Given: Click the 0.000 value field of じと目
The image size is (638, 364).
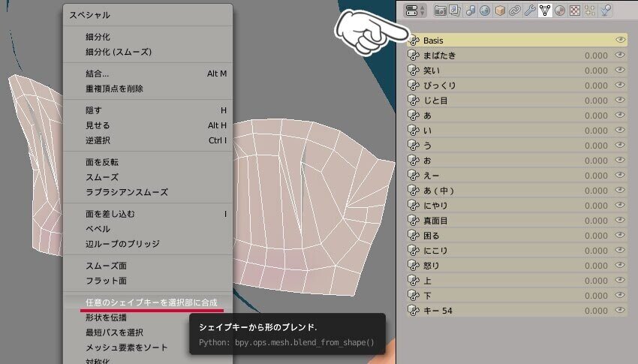Looking at the screenshot, I should click(x=596, y=101).
